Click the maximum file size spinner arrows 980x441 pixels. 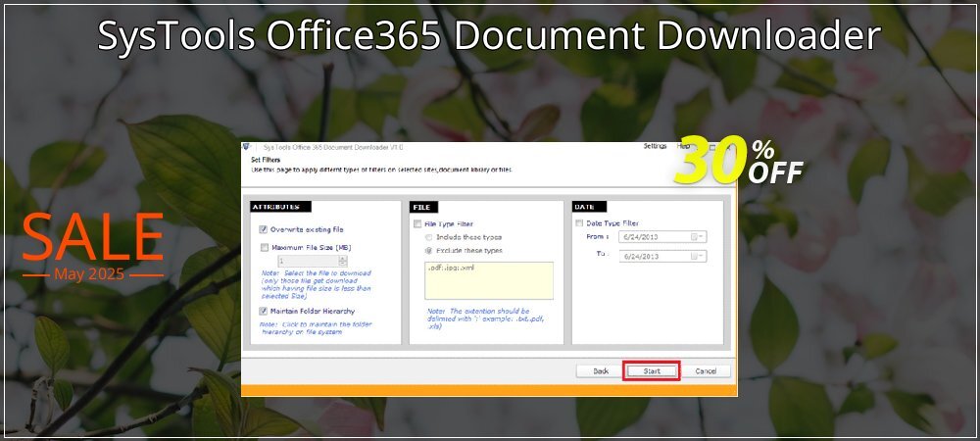coord(342,261)
